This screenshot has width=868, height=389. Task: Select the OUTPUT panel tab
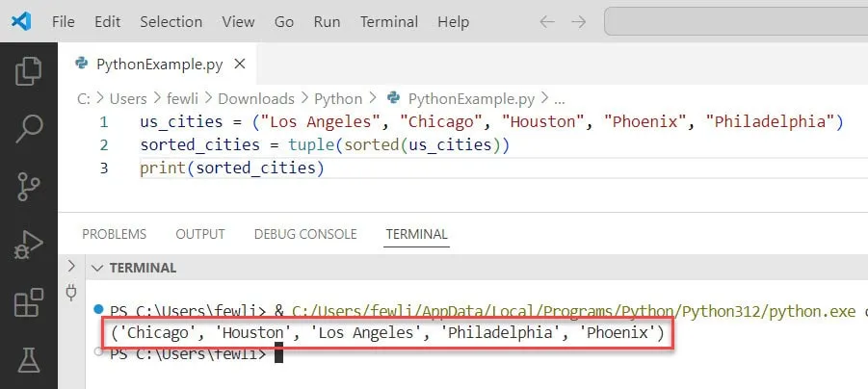pos(199,234)
